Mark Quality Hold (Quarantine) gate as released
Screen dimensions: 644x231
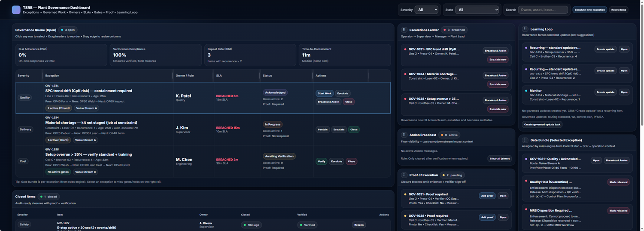619,182
